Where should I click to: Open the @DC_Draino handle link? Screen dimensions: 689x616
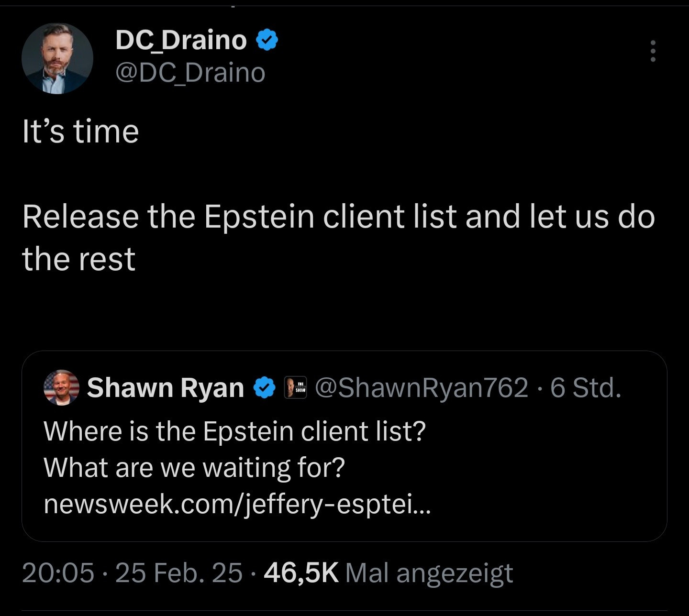[190, 73]
